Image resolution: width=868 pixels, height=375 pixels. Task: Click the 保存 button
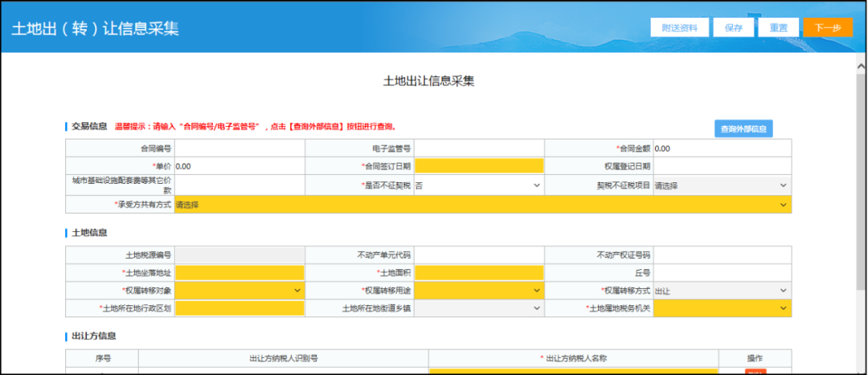point(733,27)
